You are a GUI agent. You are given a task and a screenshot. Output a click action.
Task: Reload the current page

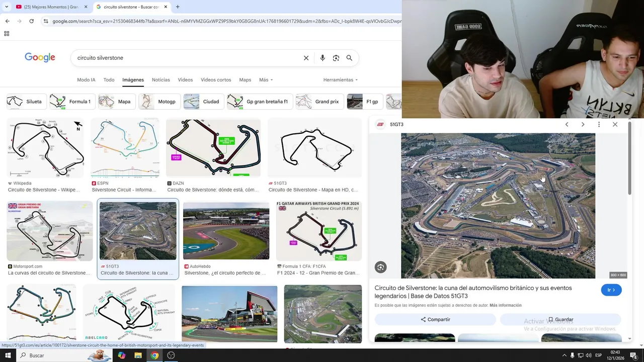pyautogui.click(x=31, y=21)
